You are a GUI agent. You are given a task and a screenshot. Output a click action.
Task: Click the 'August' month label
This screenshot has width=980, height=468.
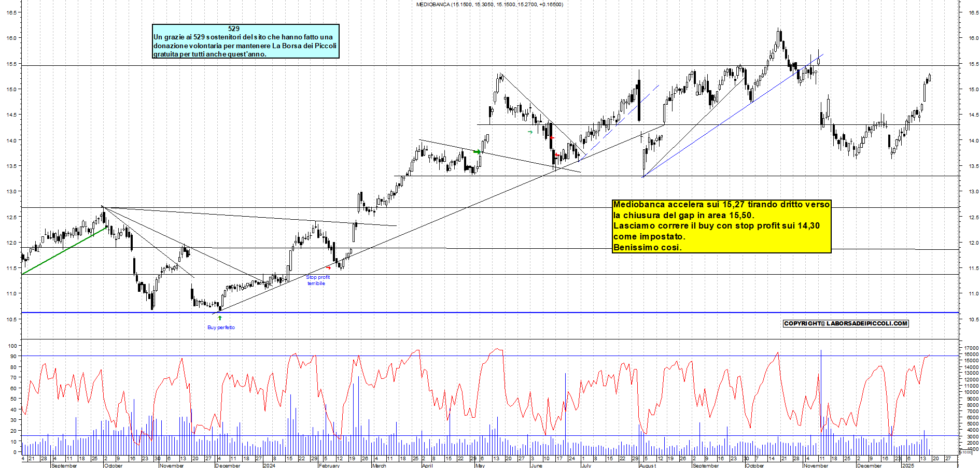point(648,465)
